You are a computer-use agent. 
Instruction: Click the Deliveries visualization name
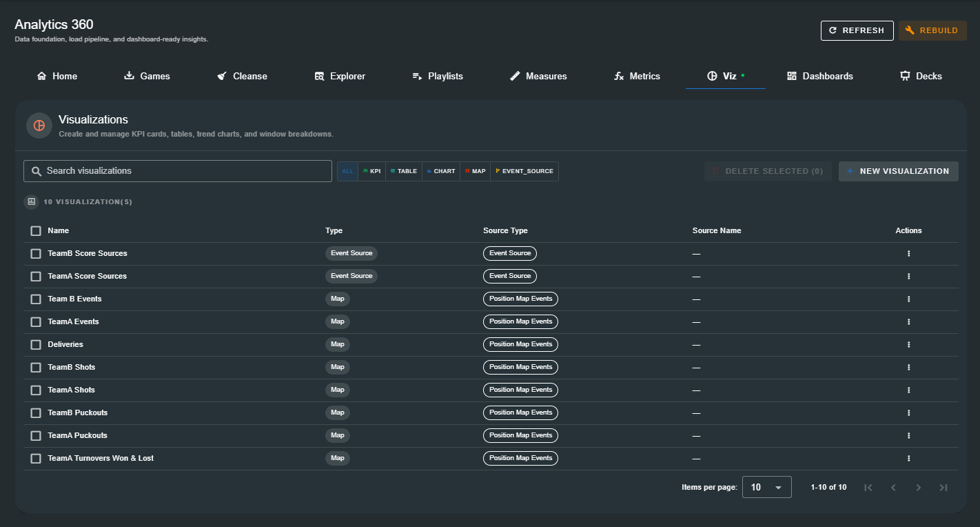coord(65,345)
